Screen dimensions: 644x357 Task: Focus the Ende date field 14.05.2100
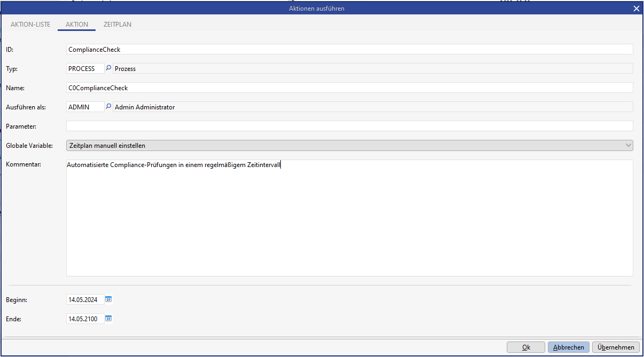click(84, 319)
